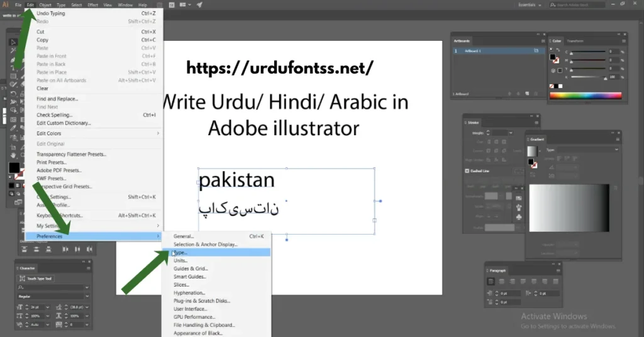Open the Gradient panel menu icon
644x337 pixels.
coord(617,140)
